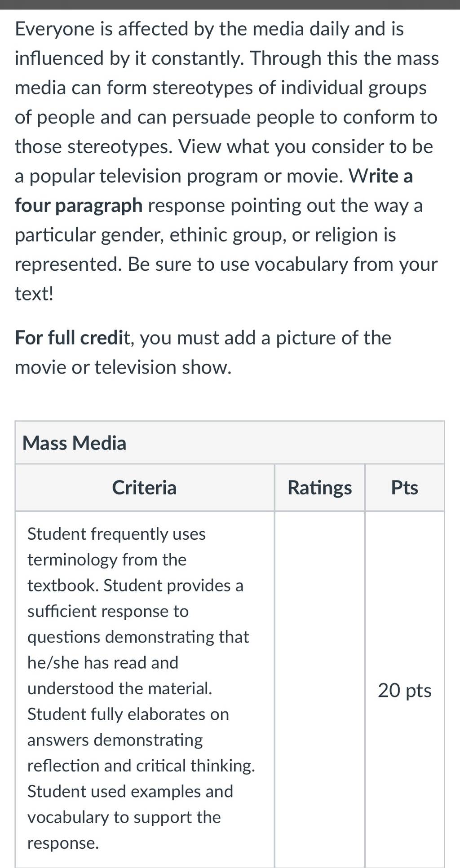460x868 pixels.
Task: Click the bold 'four paragraph' text
Action: (x=79, y=206)
